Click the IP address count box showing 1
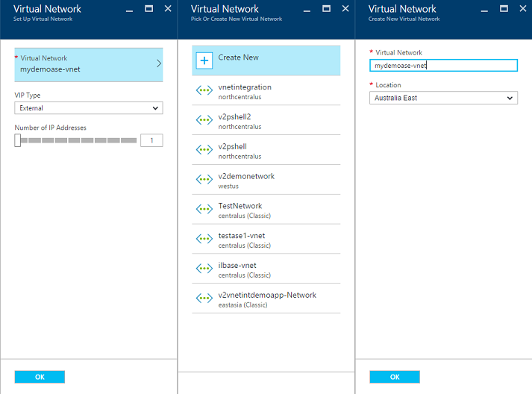The image size is (532, 394). tap(151, 140)
